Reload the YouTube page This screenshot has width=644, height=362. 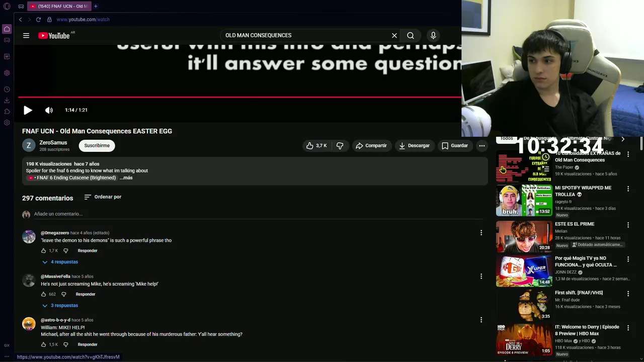[x=38, y=20]
